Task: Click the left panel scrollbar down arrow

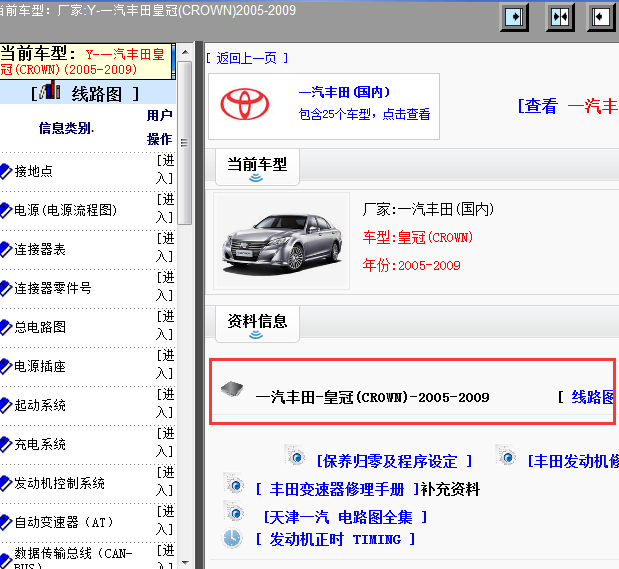Action: pyautogui.click(x=185, y=562)
